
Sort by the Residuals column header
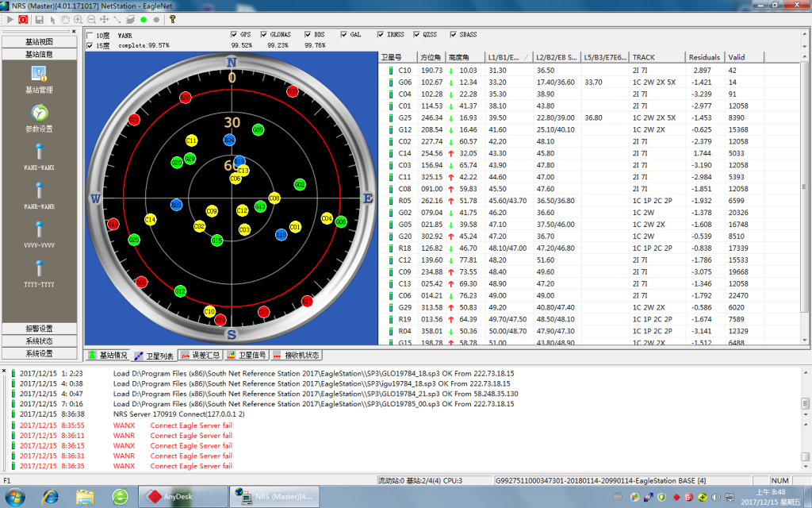704,57
